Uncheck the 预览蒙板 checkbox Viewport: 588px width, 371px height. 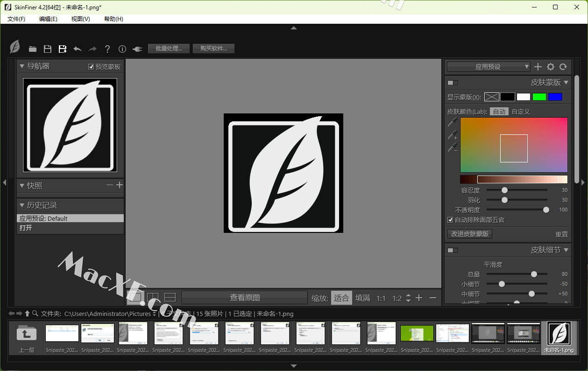91,67
